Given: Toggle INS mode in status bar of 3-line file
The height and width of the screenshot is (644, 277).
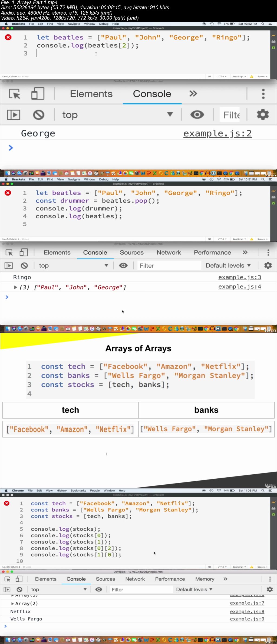Looking at the screenshot, I should point(209,77).
